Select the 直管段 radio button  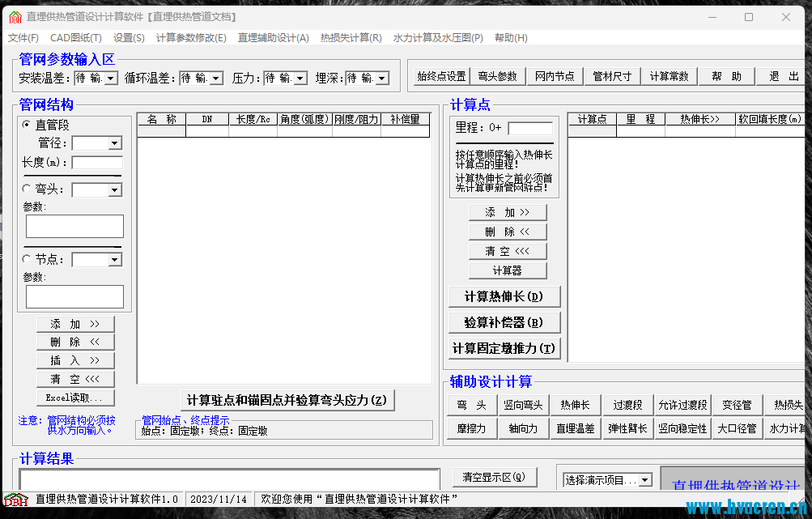(x=26, y=125)
